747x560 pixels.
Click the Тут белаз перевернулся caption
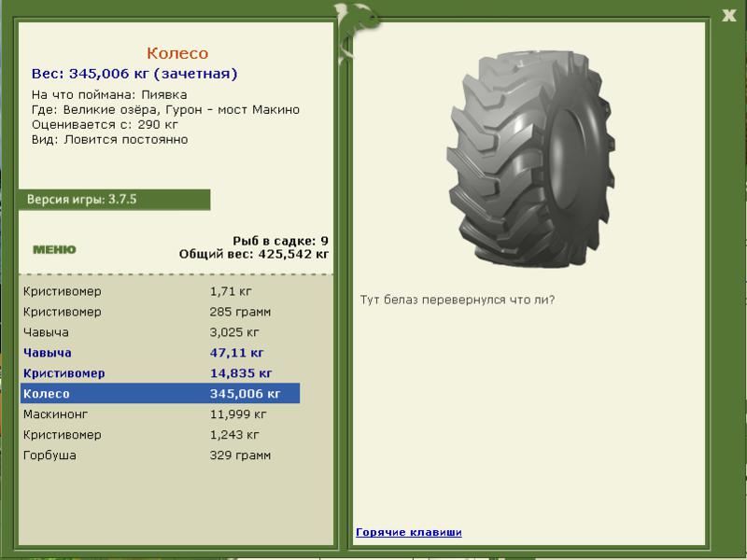tap(458, 300)
